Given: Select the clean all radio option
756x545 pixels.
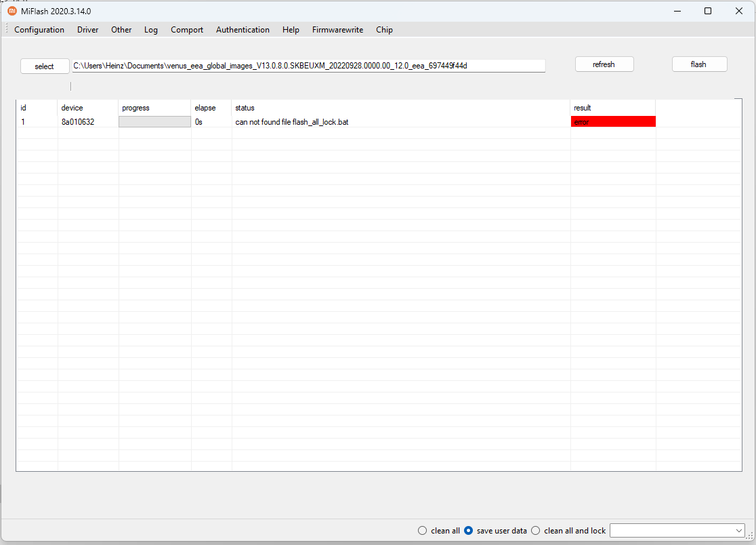Looking at the screenshot, I should [x=423, y=531].
